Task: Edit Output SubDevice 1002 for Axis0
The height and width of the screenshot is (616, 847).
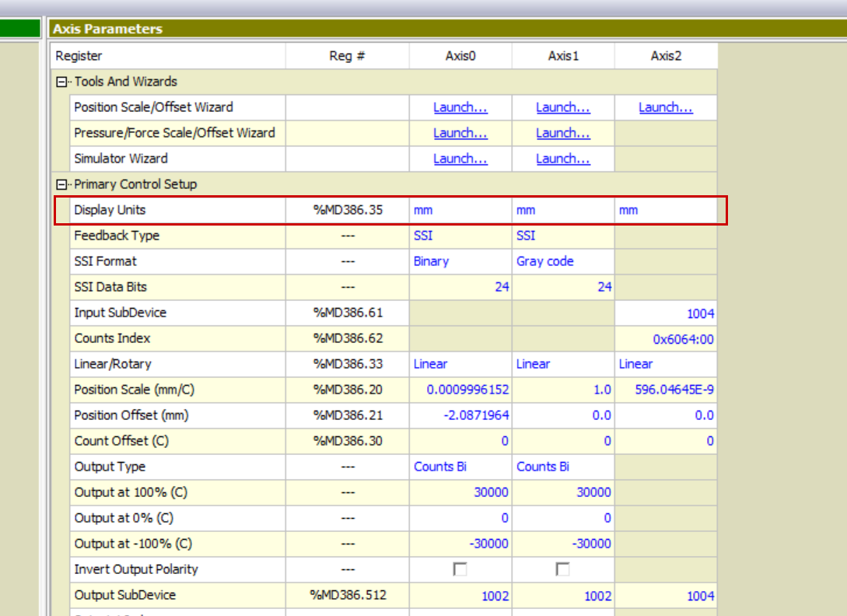Action: tap(460, 595)
